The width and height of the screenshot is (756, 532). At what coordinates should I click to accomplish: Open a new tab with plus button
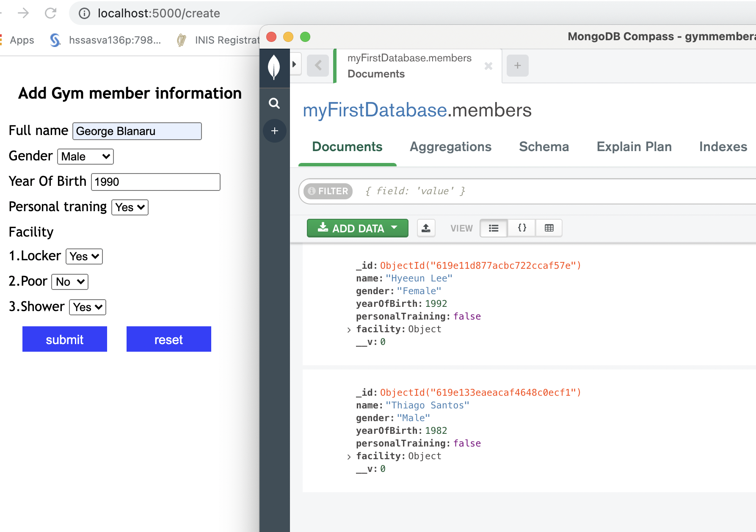(x=517, y=66)
